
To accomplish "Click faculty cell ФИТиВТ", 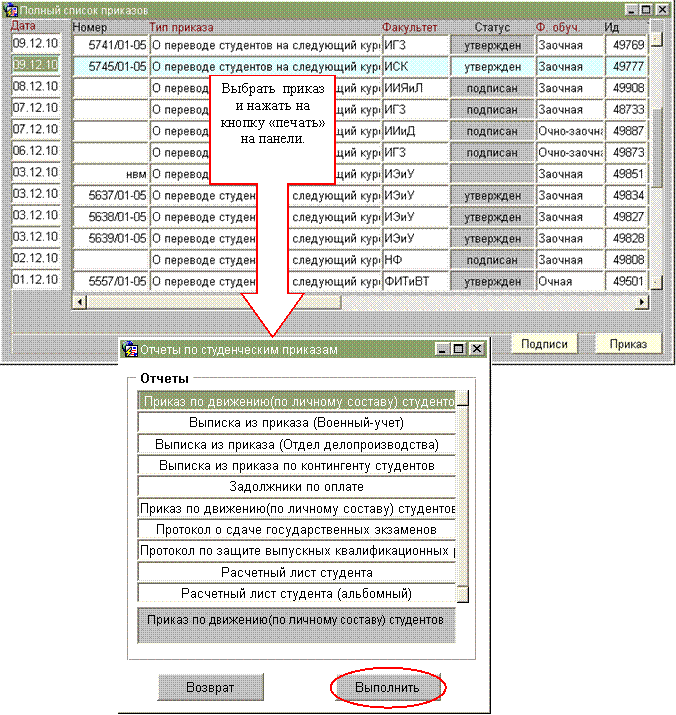I will [416, 281].
